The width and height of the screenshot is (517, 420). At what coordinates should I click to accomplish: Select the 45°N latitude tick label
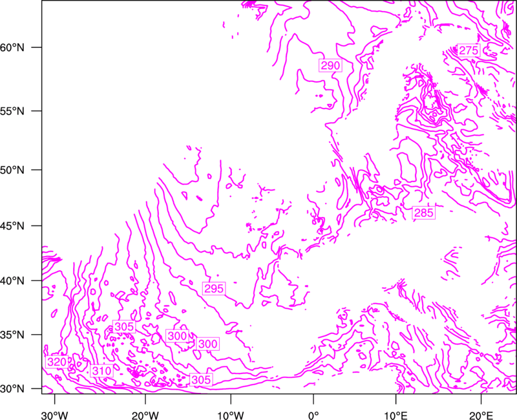12,226
